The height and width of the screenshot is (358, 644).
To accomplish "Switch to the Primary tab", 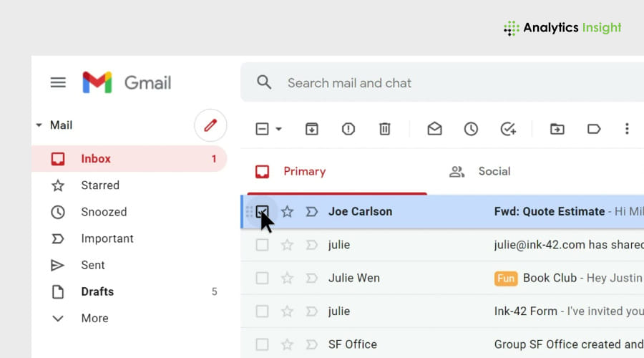I will (337, 171).
